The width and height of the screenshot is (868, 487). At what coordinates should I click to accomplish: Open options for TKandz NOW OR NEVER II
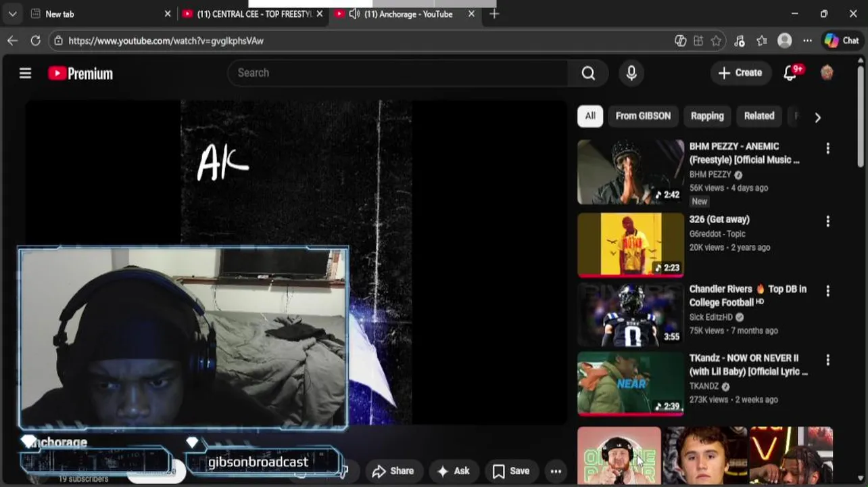coord(827,360)
